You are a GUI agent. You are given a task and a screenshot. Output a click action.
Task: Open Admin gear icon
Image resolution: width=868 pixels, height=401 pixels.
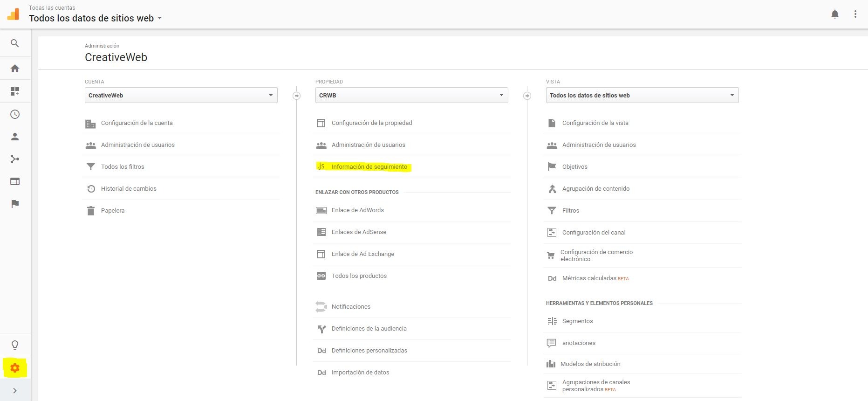[x=15, y=368]
